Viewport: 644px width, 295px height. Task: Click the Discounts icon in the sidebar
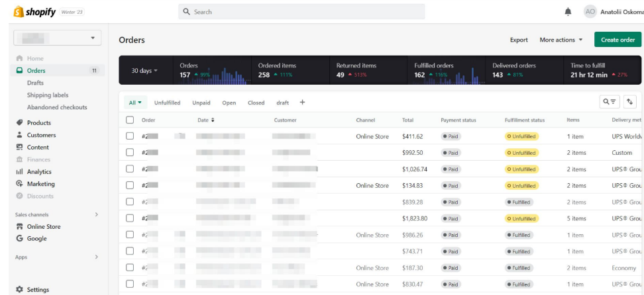[19, 196]
